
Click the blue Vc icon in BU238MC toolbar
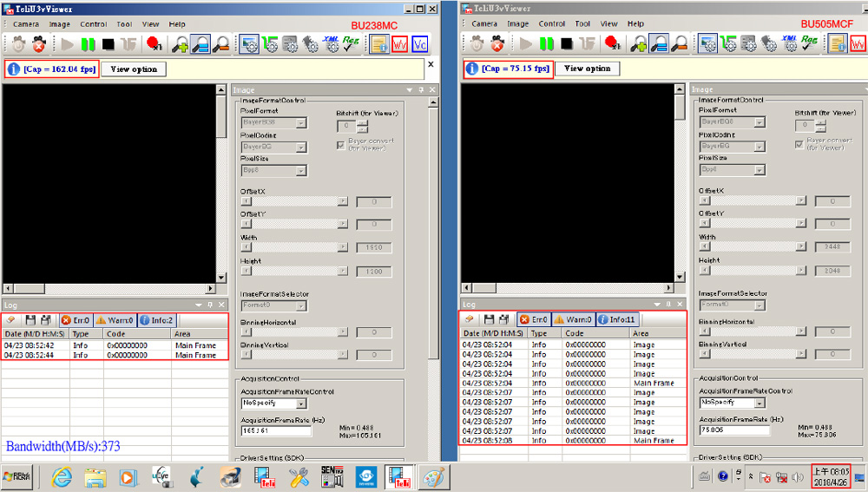pyautogui.click(x=420, y=43)
